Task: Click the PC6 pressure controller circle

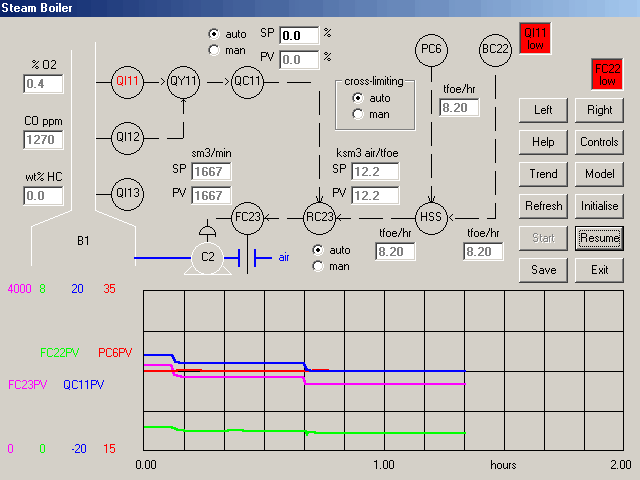Action: pyautogui.click(x=432, y=48)
